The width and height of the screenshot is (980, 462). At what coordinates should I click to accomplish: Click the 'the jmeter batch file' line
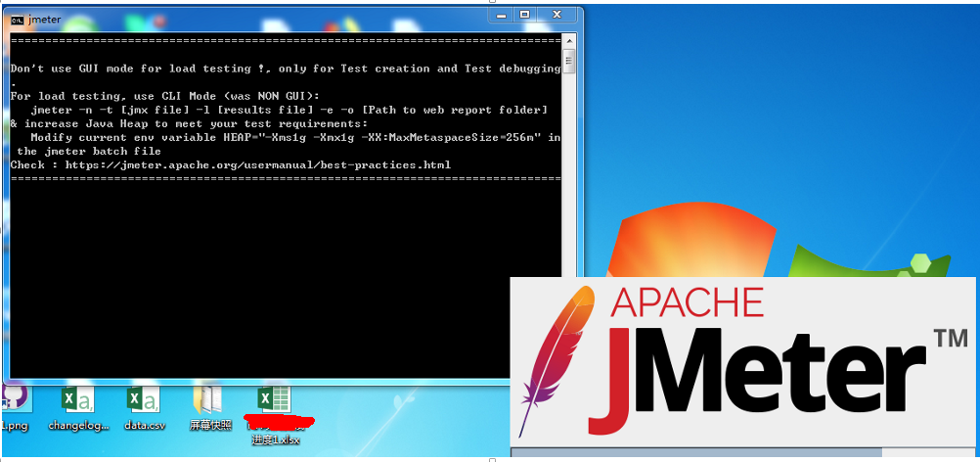(x=89, y=152)
